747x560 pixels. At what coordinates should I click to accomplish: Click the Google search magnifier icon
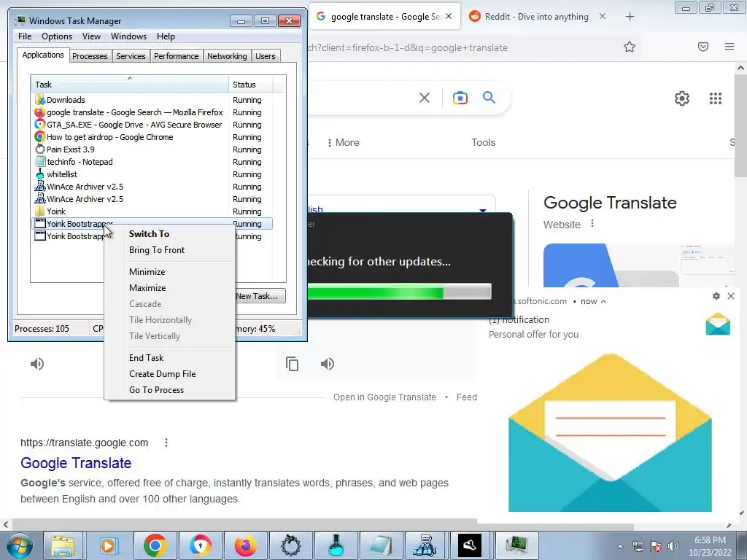click(489, 98)
